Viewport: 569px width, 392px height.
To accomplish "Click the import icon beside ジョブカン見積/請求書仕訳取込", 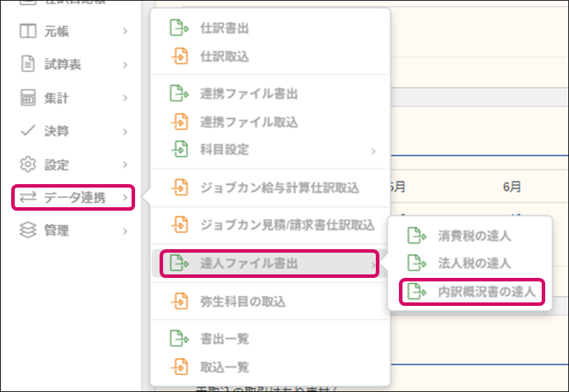I will pyautogui.click(x=179, y=225).
